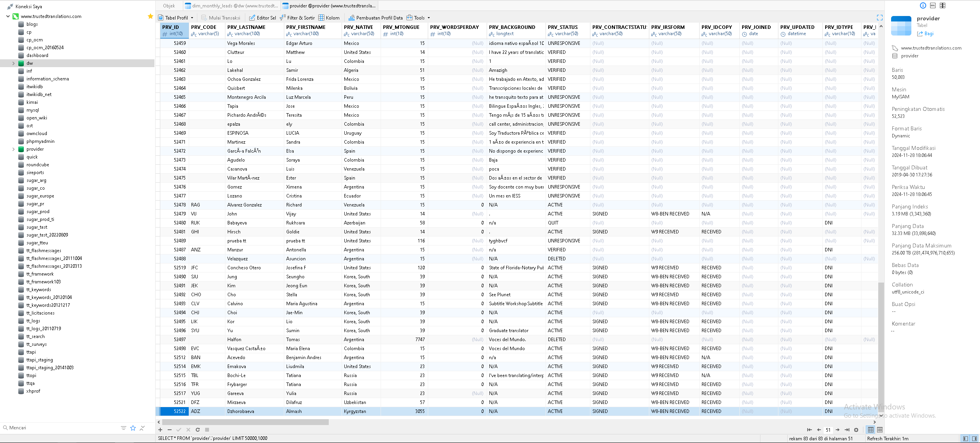Apply changes with check mark icon

pyautogui.click(x=179, y=430)
